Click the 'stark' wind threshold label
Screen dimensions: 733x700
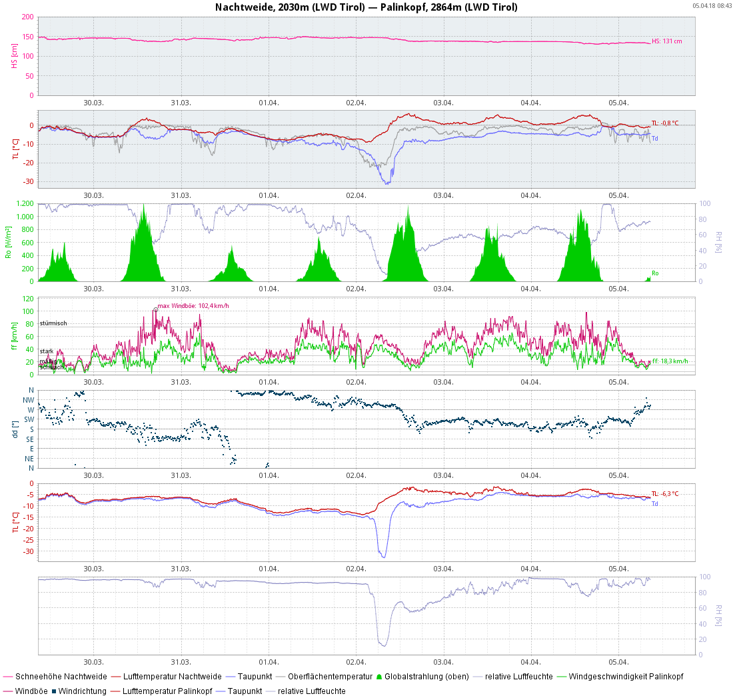pos(46,351)
